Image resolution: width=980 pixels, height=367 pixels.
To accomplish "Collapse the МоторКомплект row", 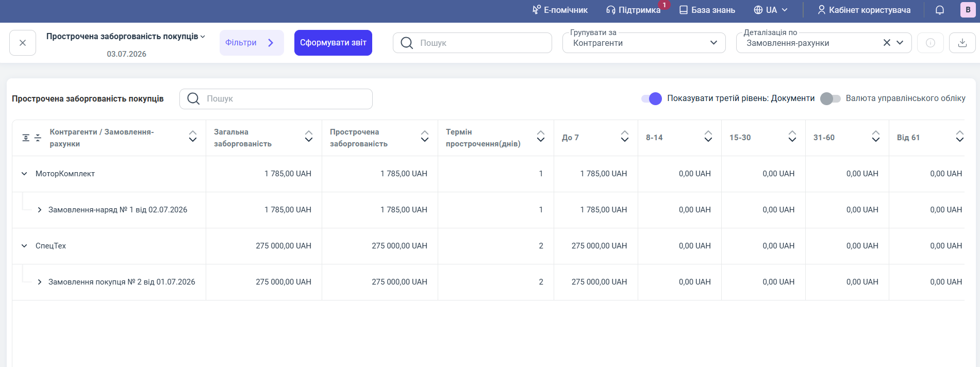I will point(24,174).
